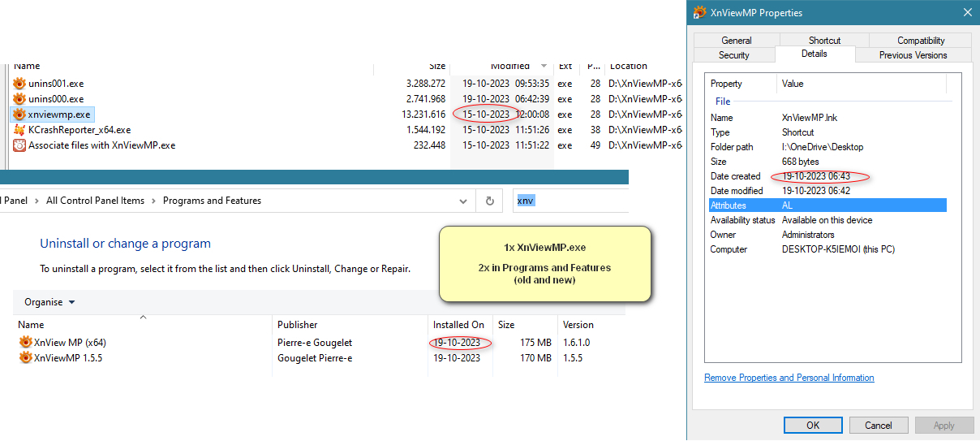Image resolution: width=980 pixels, height=441 pixels.
Task: Click the 232.448 file size cell
Action: pos(429,145)
